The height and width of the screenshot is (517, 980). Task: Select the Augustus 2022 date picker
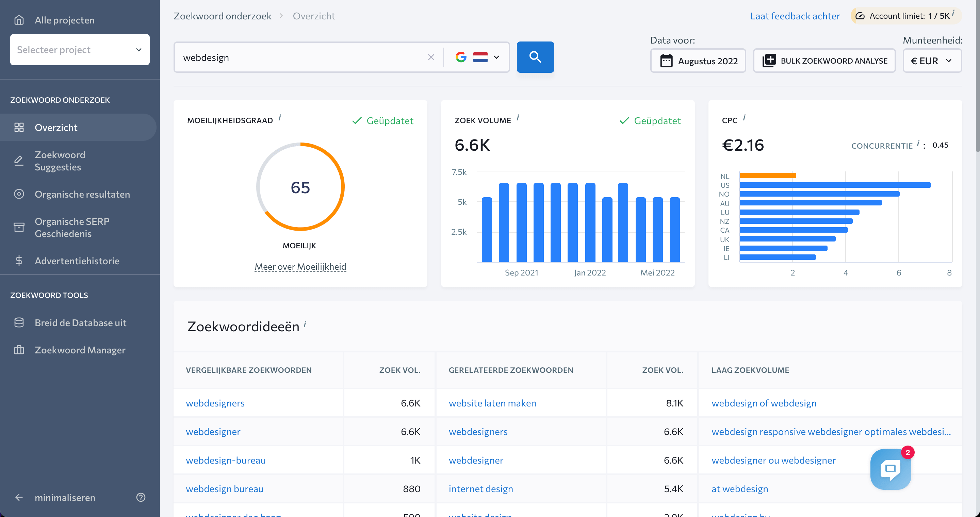[x=698, y=61]
